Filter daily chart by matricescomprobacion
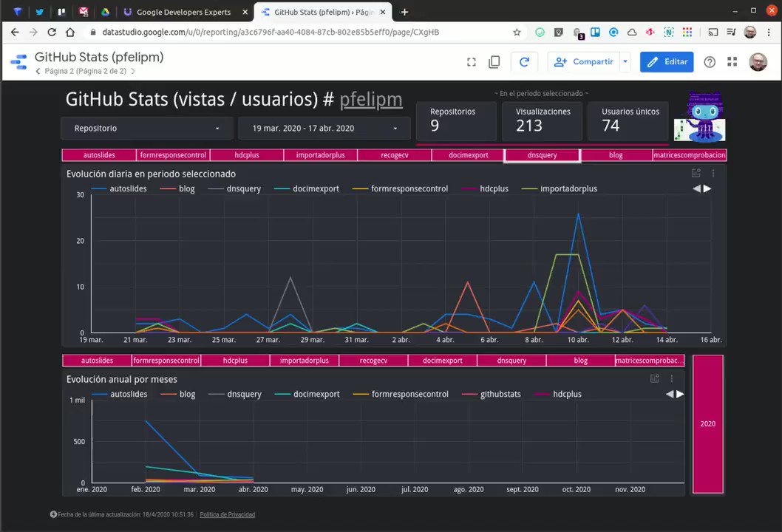Image resolution: width=782 pixels, height=532 pixels. (689, 155)
